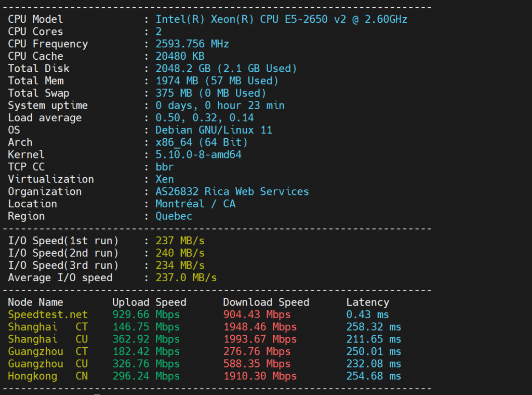Image resolution: width=532 pixels, height=395 pixels.
Task: Click the Average I/O speed label
Action: pos(60,278)
